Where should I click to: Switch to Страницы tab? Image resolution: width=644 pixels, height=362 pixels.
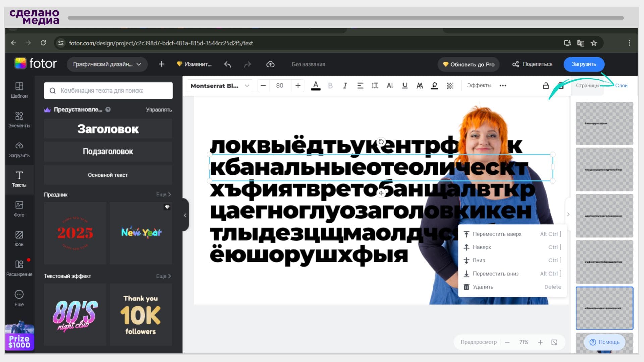(x=587, y=86)
